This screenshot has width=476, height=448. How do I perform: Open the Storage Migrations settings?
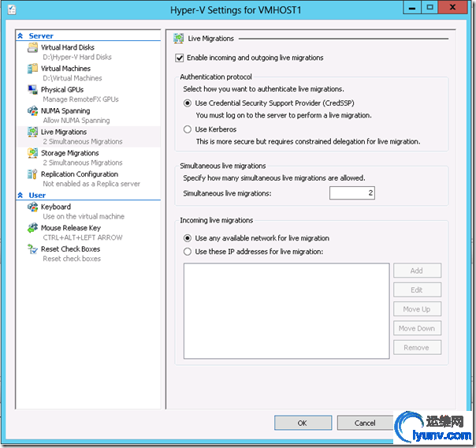pyautogui.click(x=70, y=153)
